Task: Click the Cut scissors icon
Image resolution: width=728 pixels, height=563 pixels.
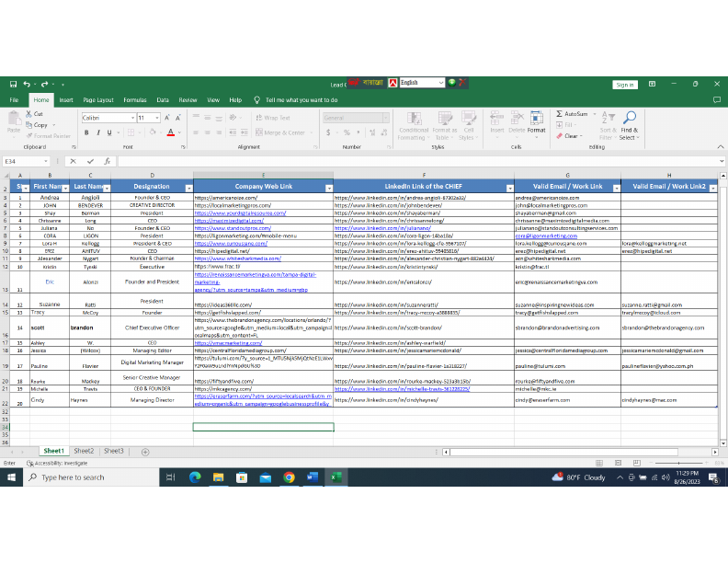Action: click(28, 113)
